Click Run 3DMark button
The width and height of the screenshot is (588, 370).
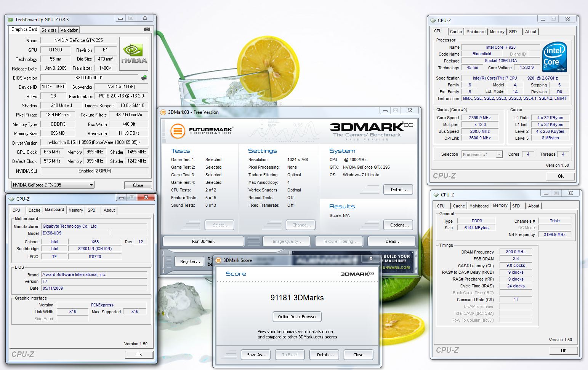(203, 241)
